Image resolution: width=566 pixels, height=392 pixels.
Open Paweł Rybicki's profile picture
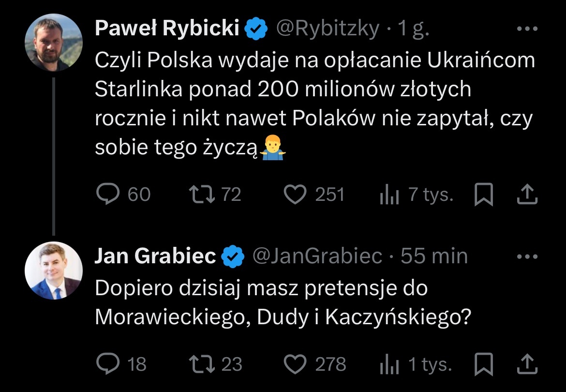54,43
